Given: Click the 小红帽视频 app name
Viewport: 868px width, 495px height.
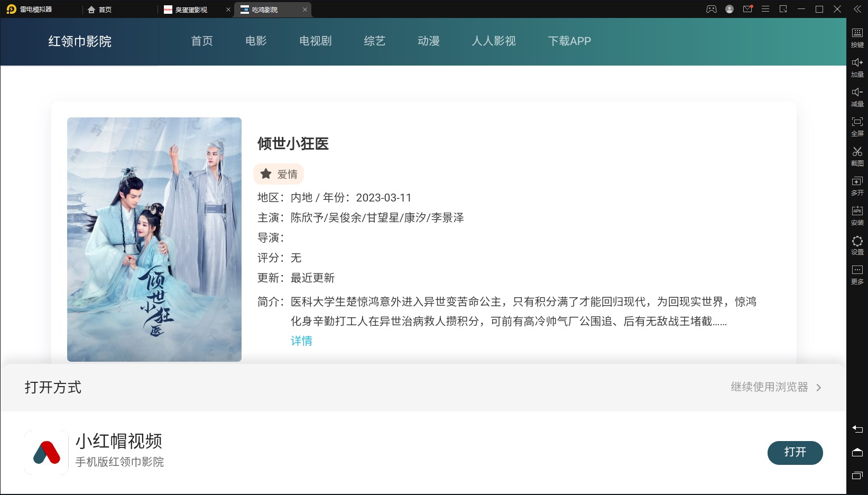Looking at the screenshot, I should click(119, 441).
